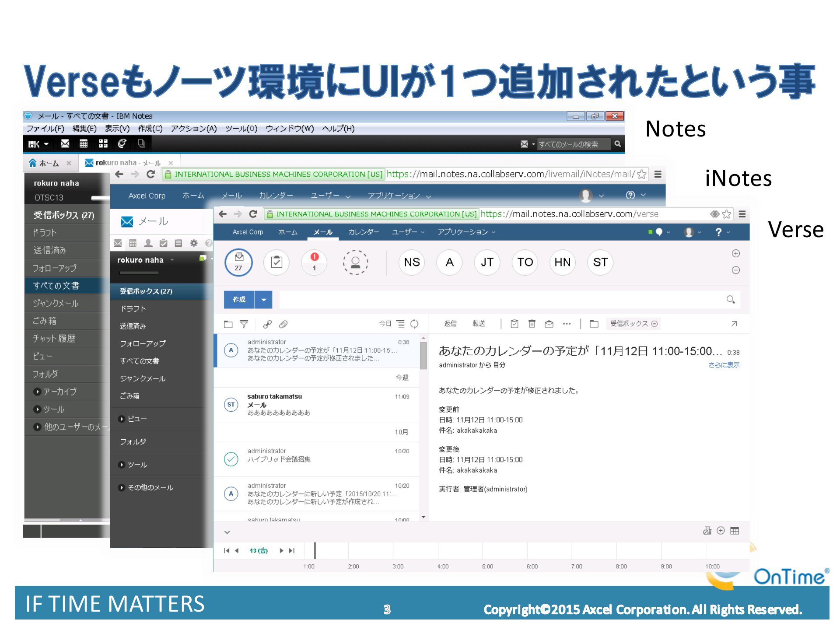This screenshot has height=630, width=840.
Task: Click next-day arrow in Verse calendar bar
Action: point(281,551)
